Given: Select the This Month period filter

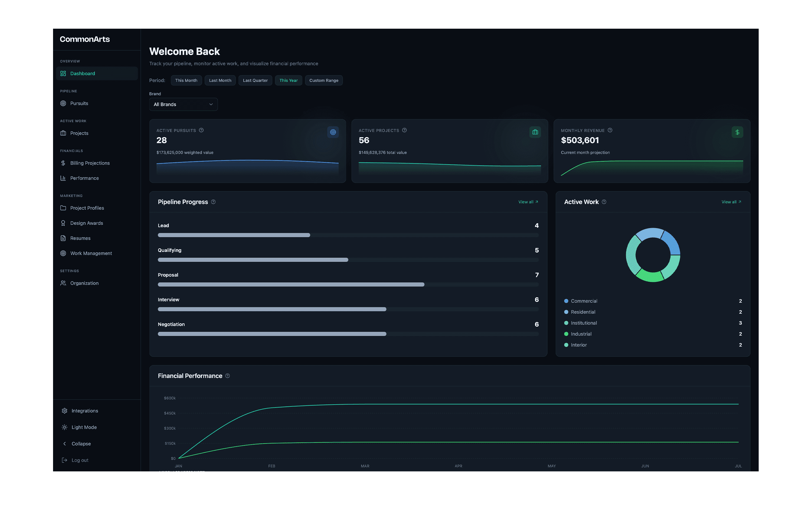Looking at the screenshot, I should coord(186,80).
